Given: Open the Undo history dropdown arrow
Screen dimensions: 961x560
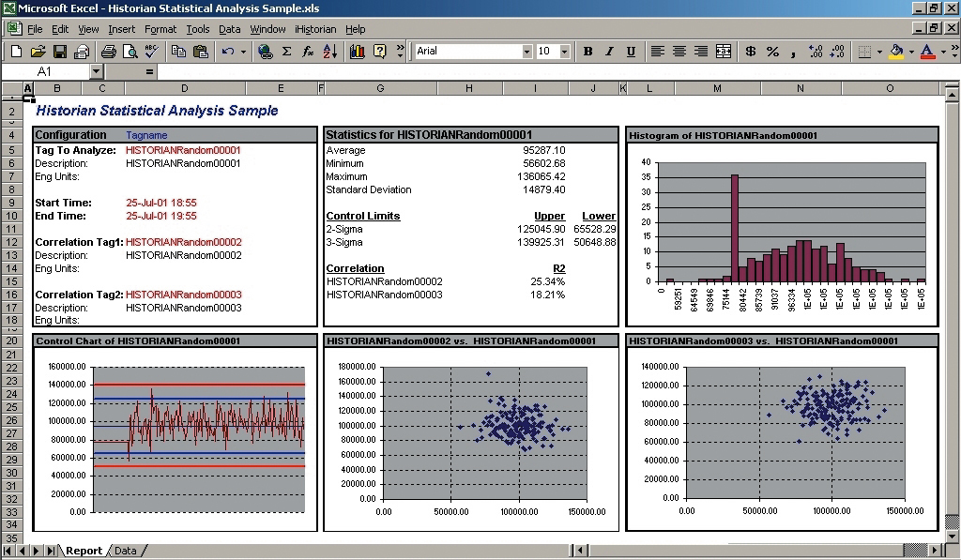Looking at the screenshot, I should coord(243,52).
